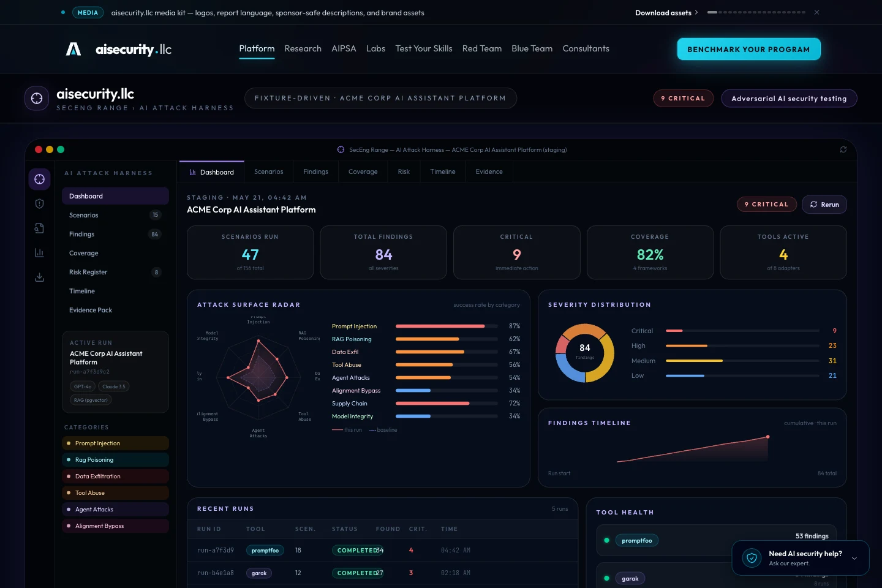The height and width of the screenshot is (588, 882).
Task: Go to AIPSA in the top navigation
Action: pyautogui.click(x=344, y=48)
